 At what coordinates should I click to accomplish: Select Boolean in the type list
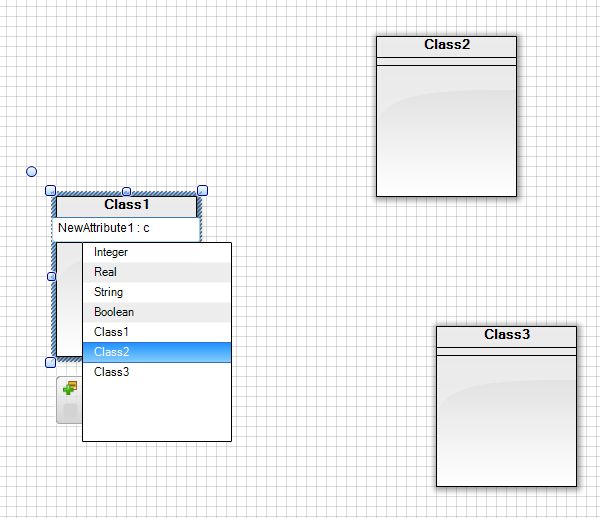(x=157, y=312)
